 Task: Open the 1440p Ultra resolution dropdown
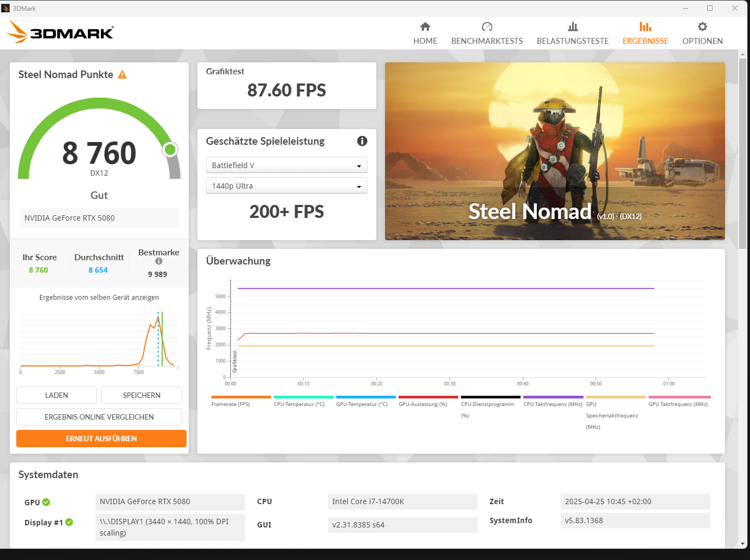(287, 185)
